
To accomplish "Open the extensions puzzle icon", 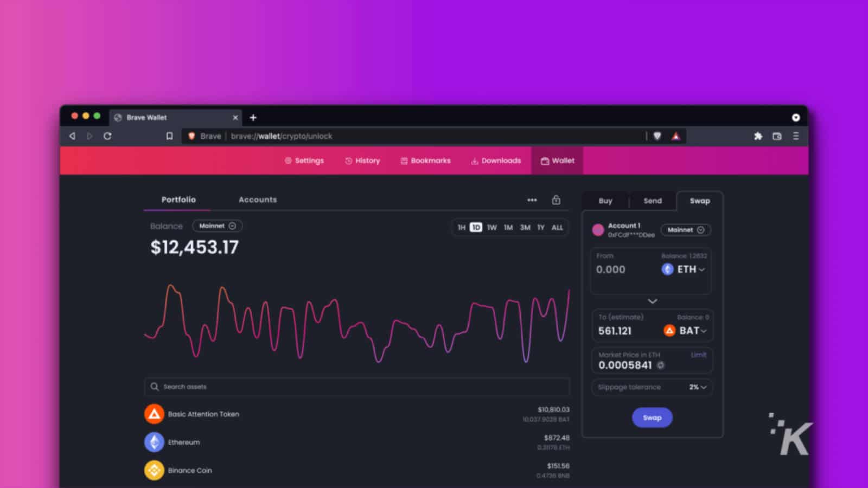I will pos(758,136).
